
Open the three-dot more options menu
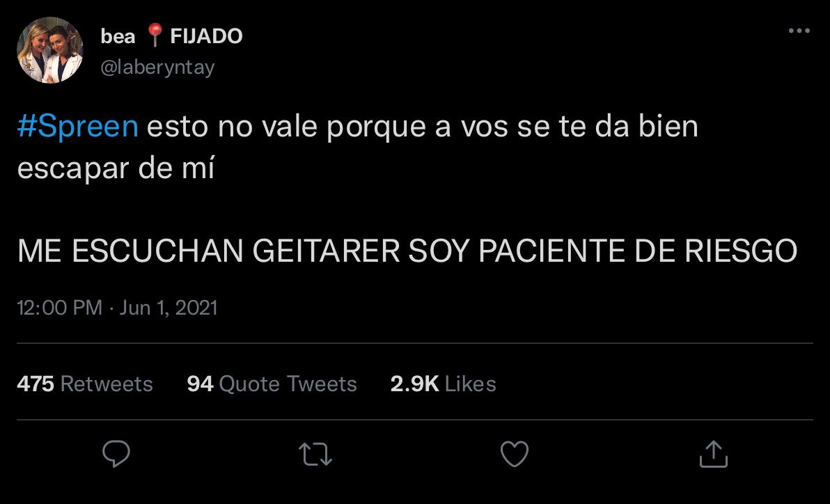click(799, 31)
